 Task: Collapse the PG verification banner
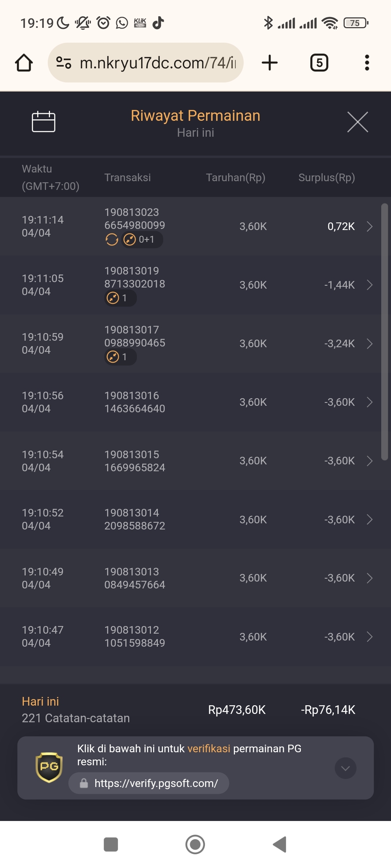345,768
